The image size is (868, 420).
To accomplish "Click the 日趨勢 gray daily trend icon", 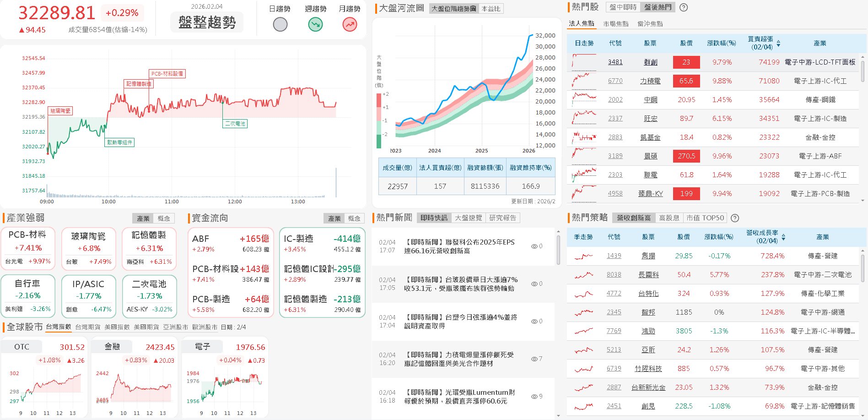I will (x=280, y=24).
